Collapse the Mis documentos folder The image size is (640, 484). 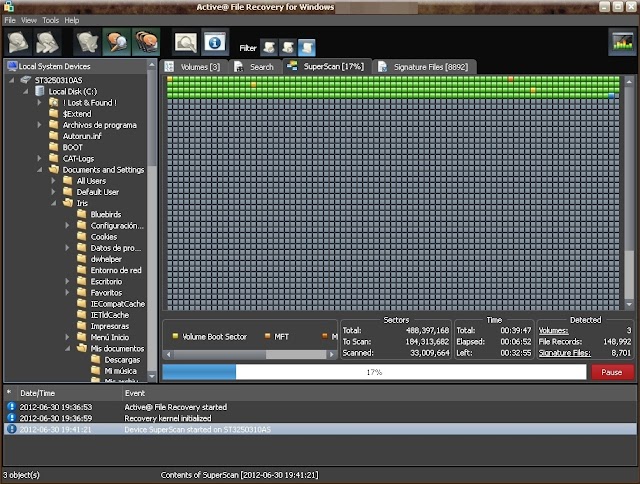point(68,349)
